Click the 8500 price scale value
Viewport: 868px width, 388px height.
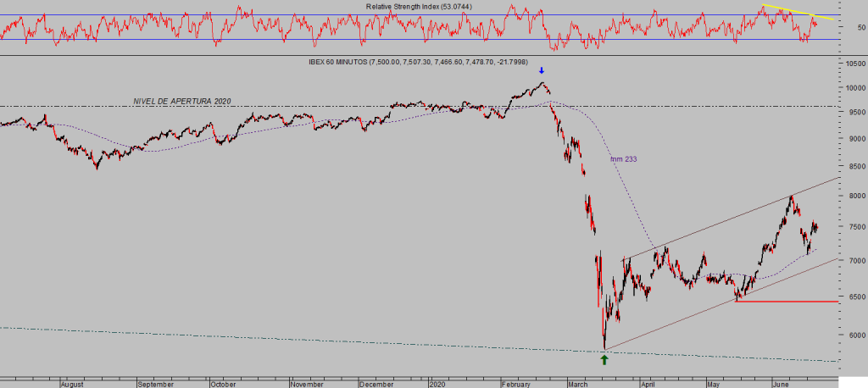click(x=858, y=167)
